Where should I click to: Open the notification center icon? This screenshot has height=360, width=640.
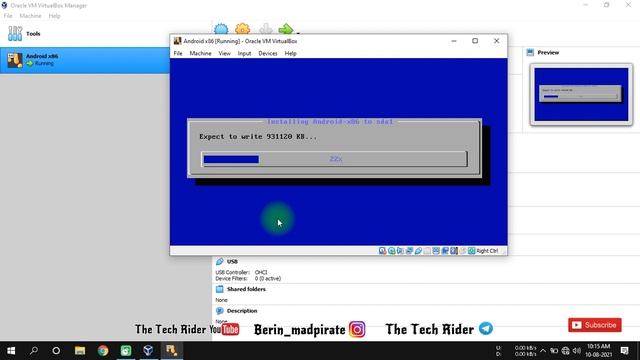click(624, 351)
